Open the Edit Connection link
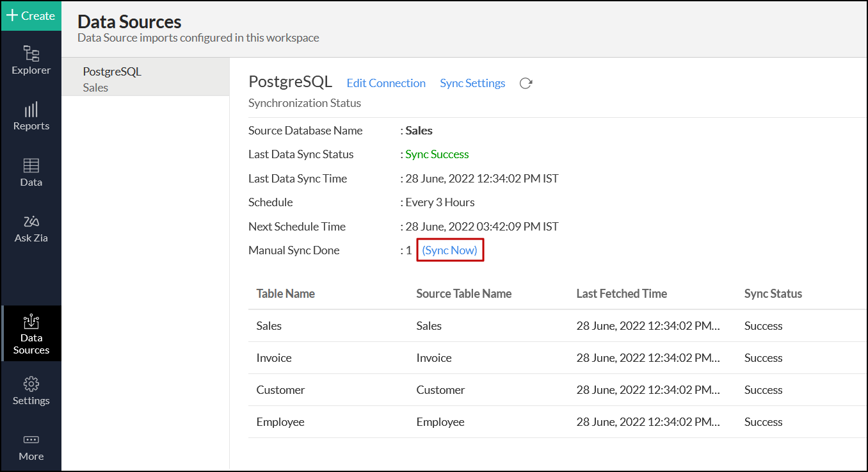Viewport: 868px width, 472px height. click(x=386, y=83)
